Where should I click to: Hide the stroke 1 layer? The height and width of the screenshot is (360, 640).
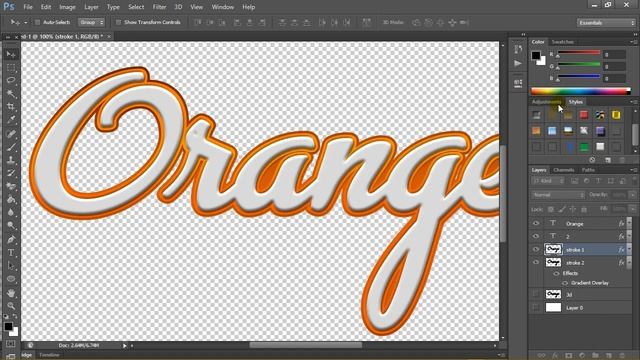tap(536, 249)
